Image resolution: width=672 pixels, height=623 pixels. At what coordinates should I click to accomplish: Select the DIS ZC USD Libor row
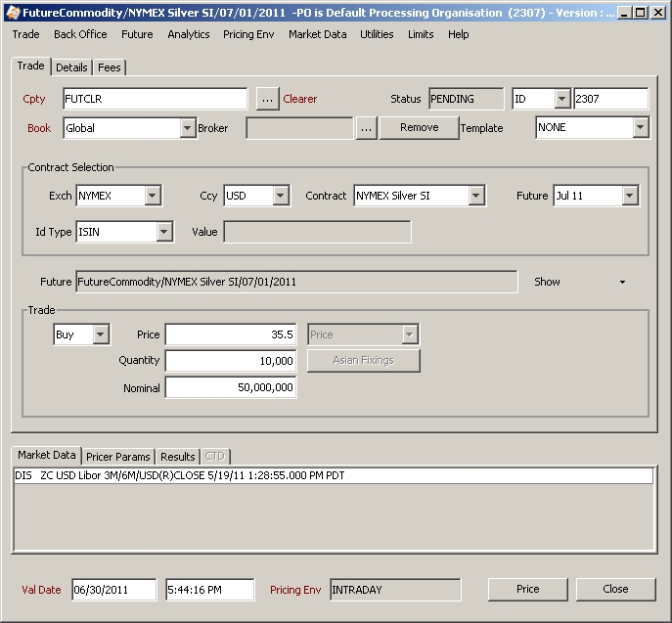[334, 475]
